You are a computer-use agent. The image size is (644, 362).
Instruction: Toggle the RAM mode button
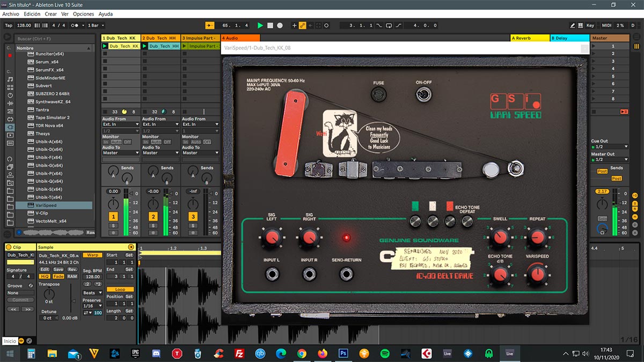72,276
